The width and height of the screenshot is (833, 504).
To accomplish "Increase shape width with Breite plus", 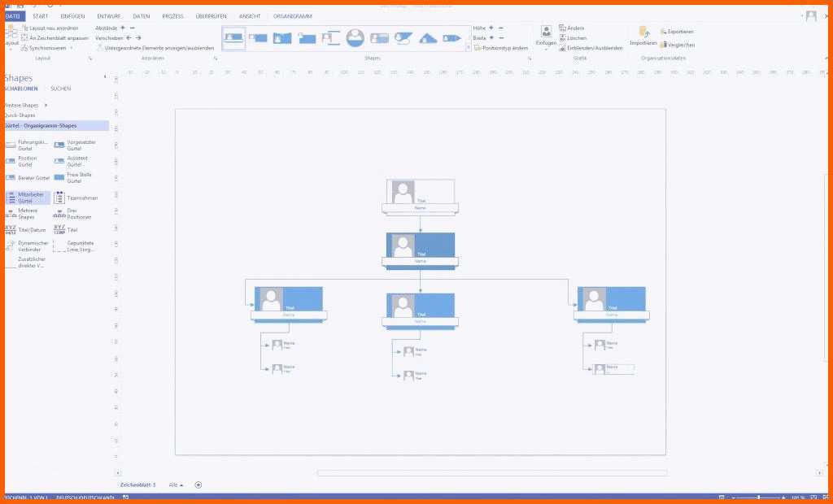I will tap(491, 37).
